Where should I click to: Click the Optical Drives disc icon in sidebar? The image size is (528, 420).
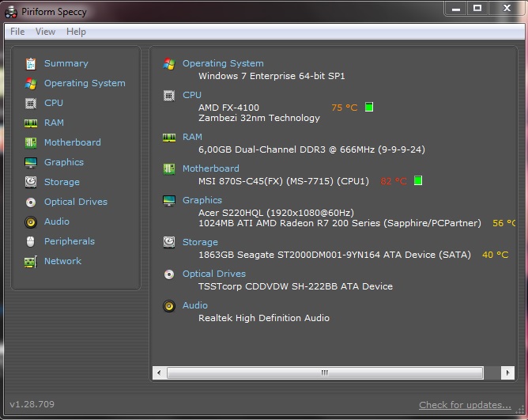31,202
